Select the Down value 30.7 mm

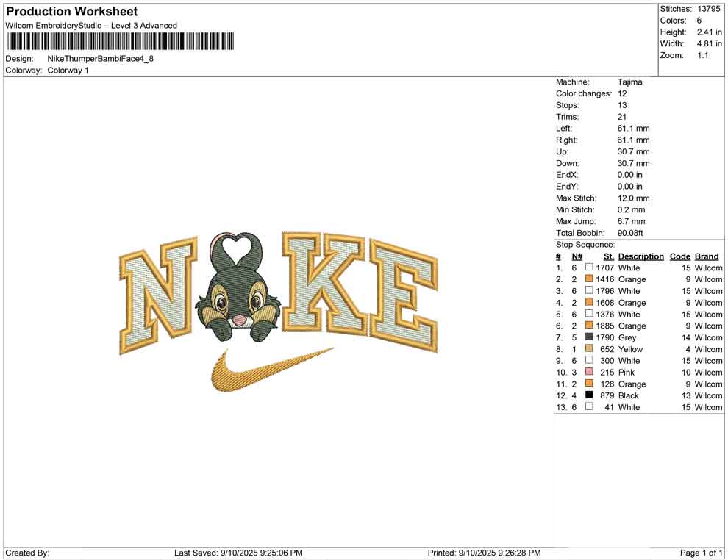(634, 163)
